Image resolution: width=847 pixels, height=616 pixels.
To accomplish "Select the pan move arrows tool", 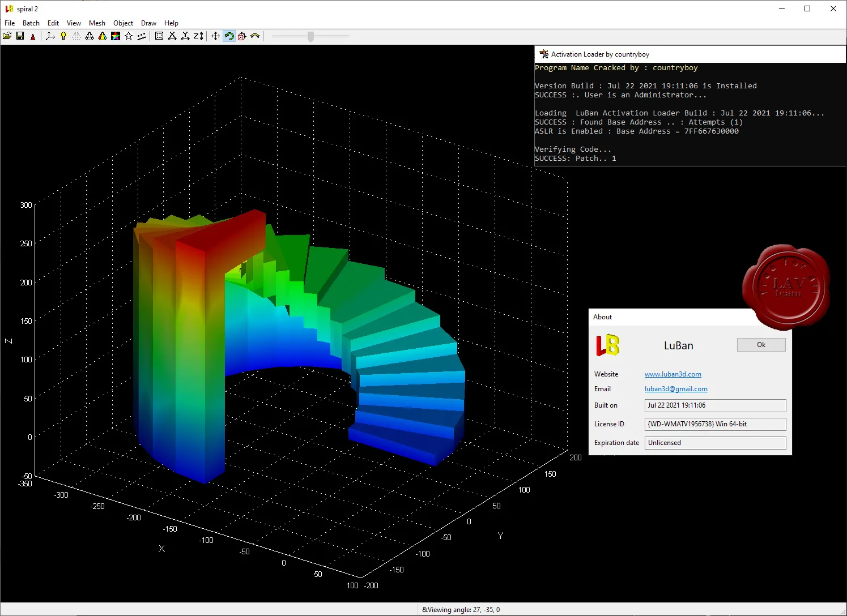I will tap(216, 36).
